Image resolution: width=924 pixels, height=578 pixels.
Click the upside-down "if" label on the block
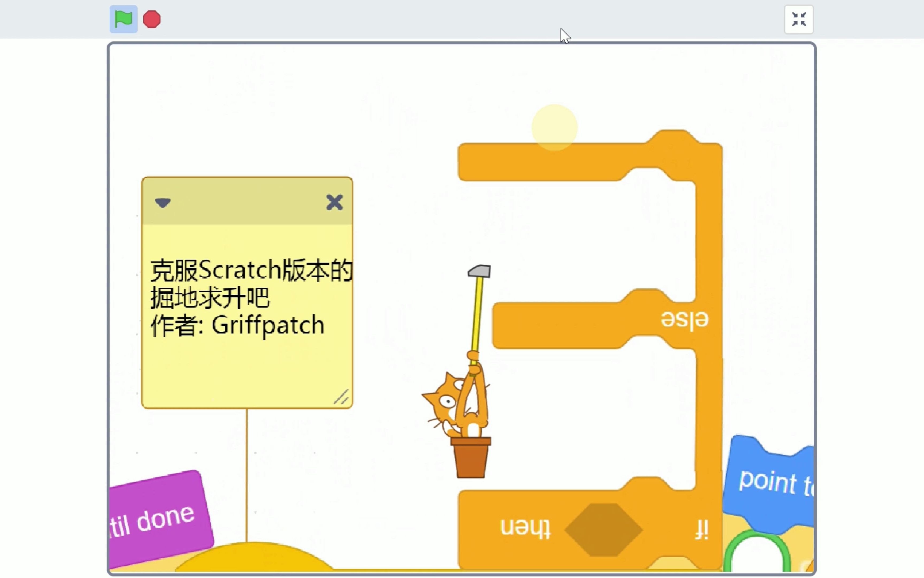[702, 530]
